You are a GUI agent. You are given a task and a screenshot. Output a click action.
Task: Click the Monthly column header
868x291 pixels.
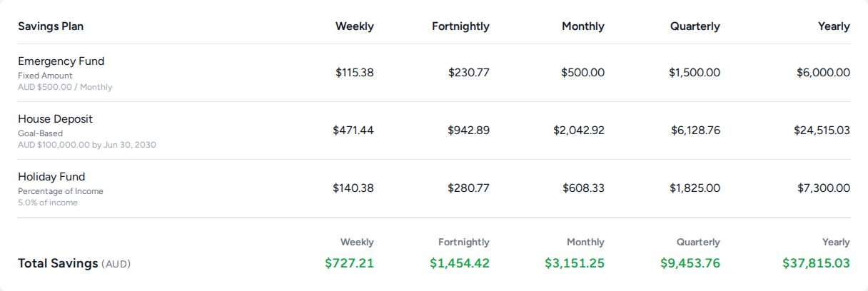point(583,26)
